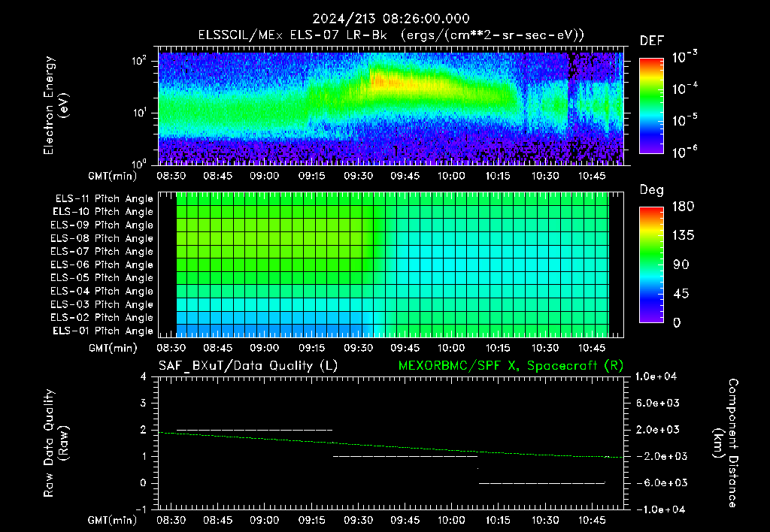Screen dimensions: 770x532
Task: Click the 6.0e+03 right axis value
Action: point(658,404)
